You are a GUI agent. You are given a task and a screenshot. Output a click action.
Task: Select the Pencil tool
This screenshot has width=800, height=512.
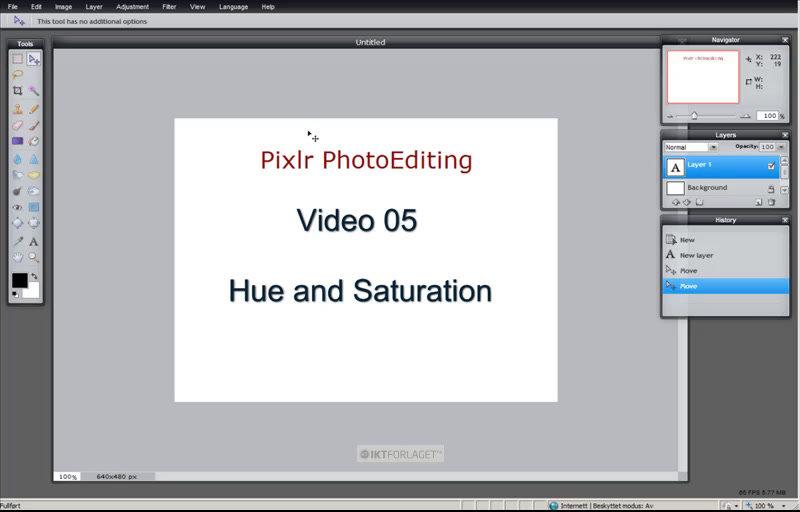pos(34,109)
